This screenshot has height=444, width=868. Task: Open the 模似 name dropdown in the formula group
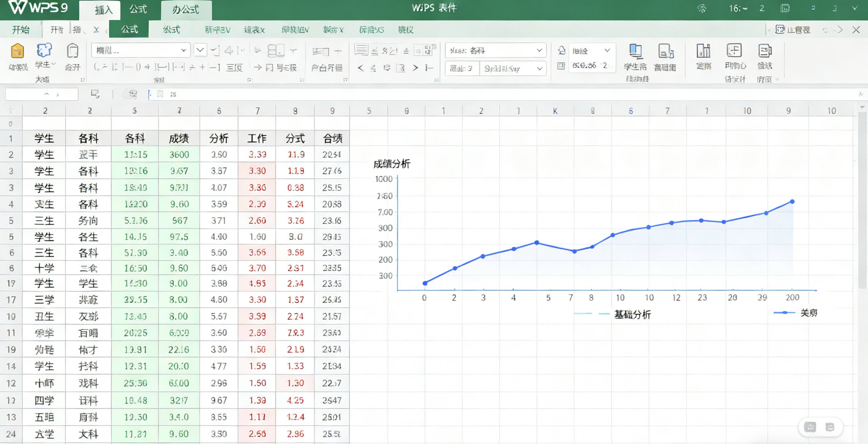pos(184,50)
